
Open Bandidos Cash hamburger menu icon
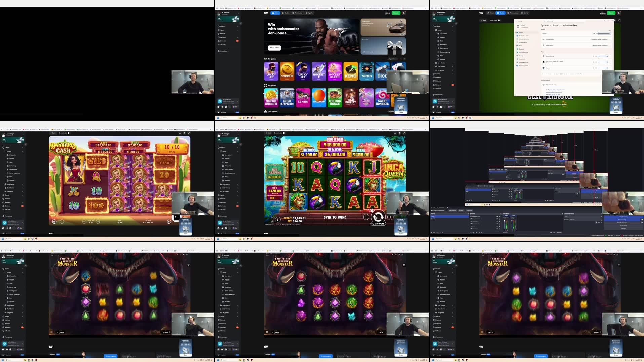pyautogui.click(x=54, y=222)
